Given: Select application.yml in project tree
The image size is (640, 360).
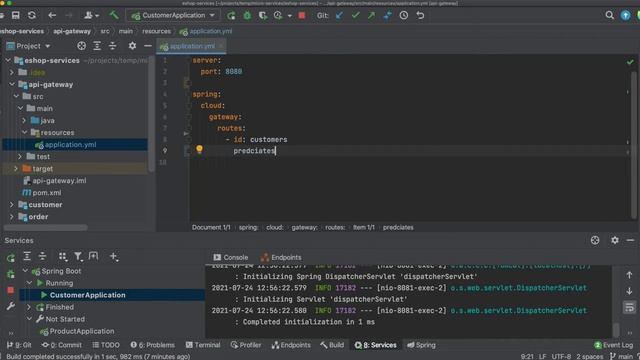Looking at the screenshot, I should (70, 144).
